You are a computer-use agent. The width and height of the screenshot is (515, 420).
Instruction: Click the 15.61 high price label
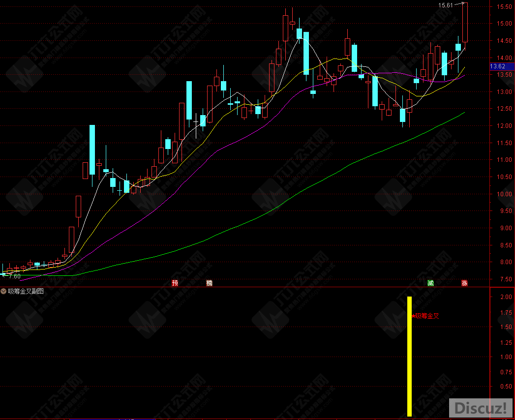(x=446, y=5)
